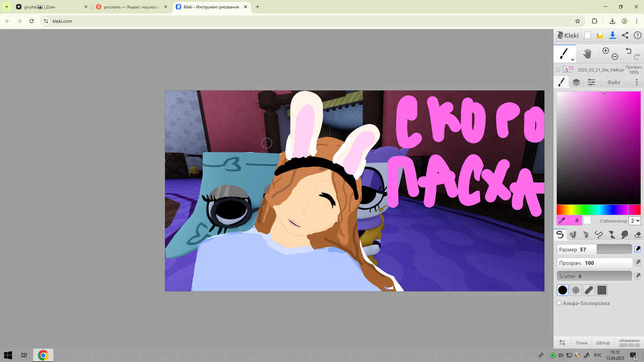
Task: Open the Chrome three-dot menu
Action: (636, 21)
